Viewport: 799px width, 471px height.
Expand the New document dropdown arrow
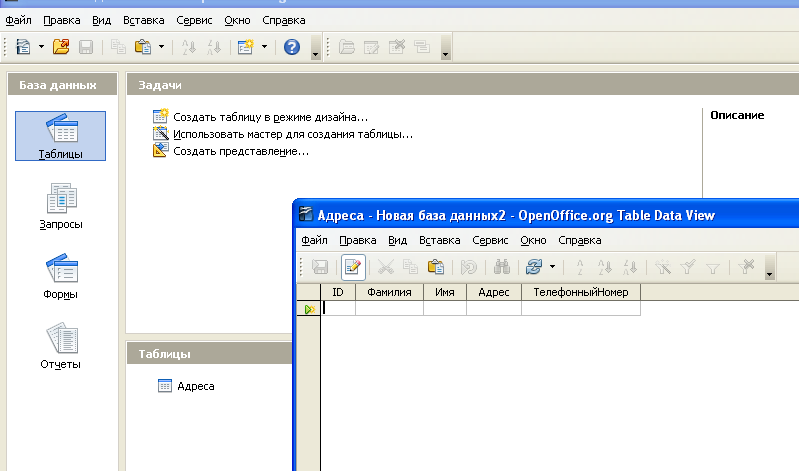pos(41,47)
